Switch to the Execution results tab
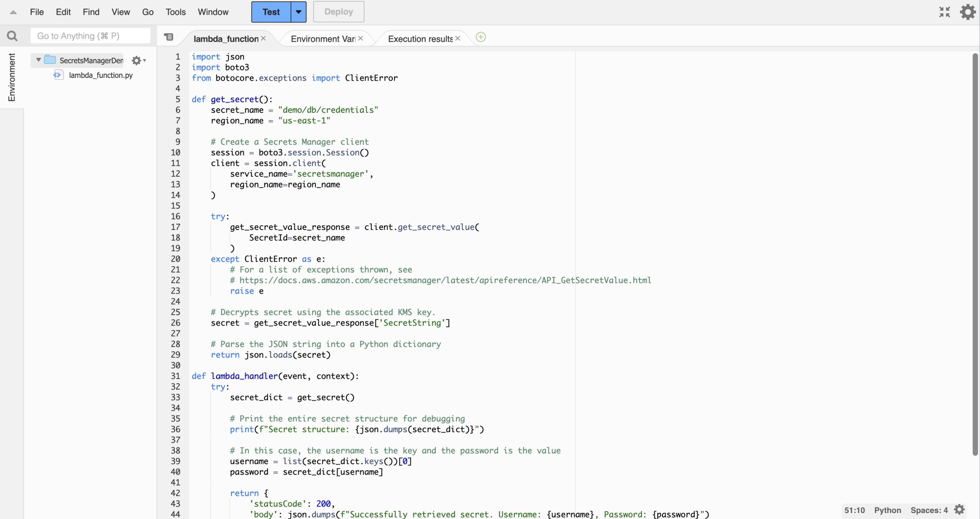 coord(420,39)
